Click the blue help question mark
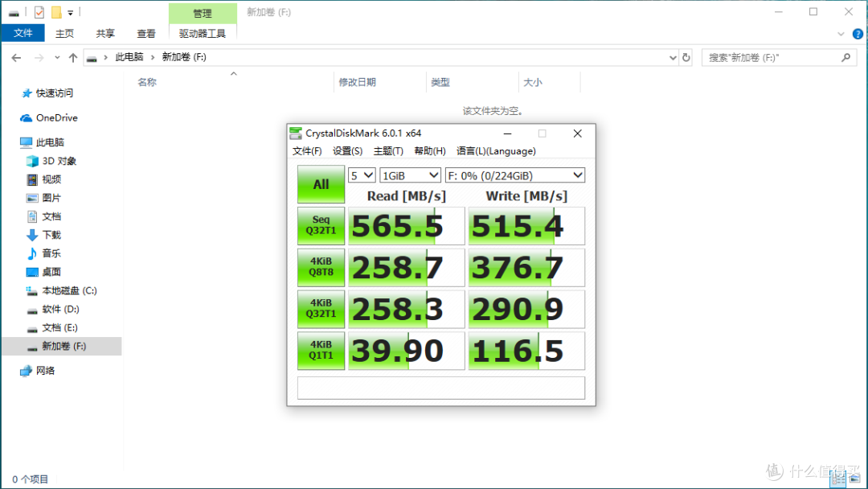868x489 pixels. click(858, 34)
